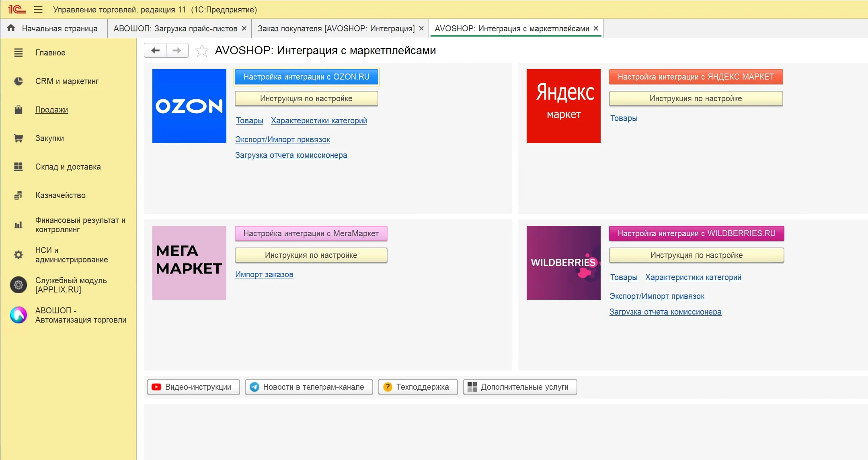Open Wildberries Характеристики категорий link
The height and width of the screenshot is (460, 868).
click(x=693, y=277)
